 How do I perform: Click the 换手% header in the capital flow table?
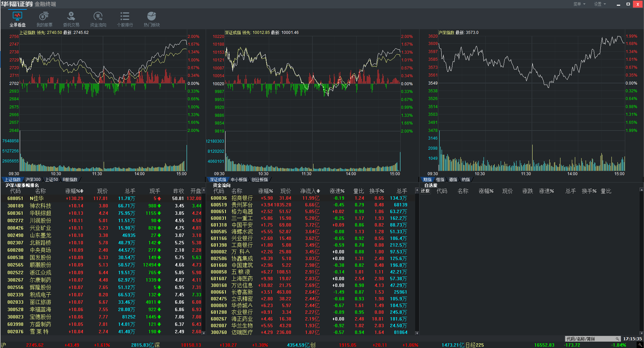tap(377, 191)
